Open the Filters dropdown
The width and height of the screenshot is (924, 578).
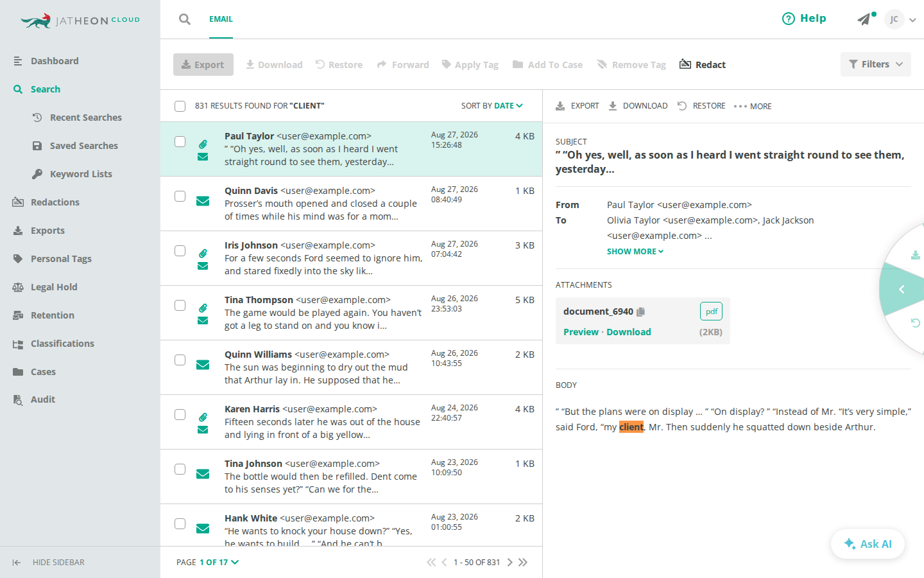[875, 64]
